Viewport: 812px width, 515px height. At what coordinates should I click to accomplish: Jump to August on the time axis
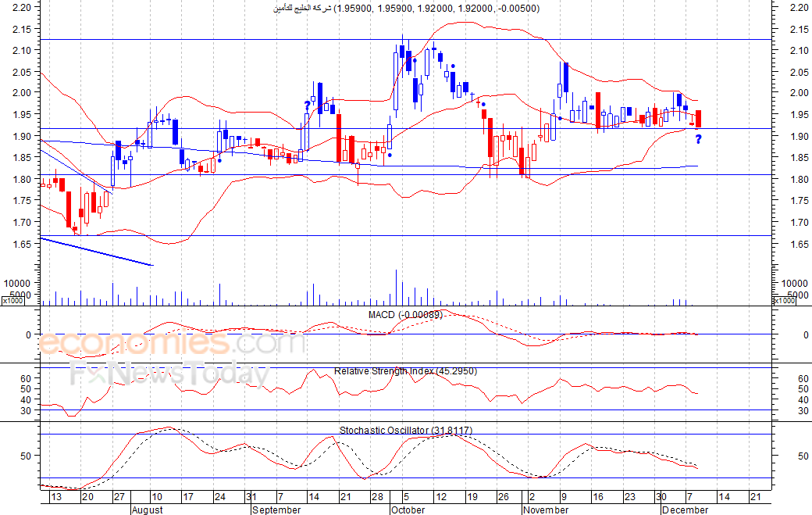147,510
